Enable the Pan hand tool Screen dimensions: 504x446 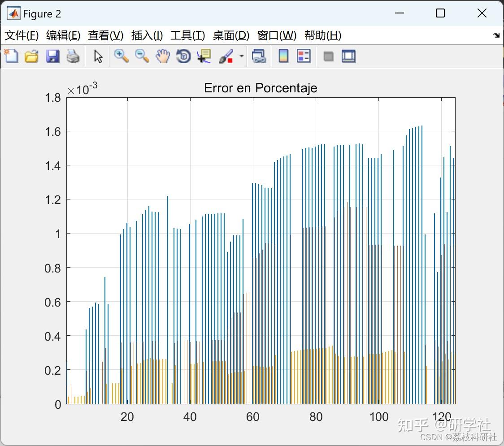(x=163, y=56)
